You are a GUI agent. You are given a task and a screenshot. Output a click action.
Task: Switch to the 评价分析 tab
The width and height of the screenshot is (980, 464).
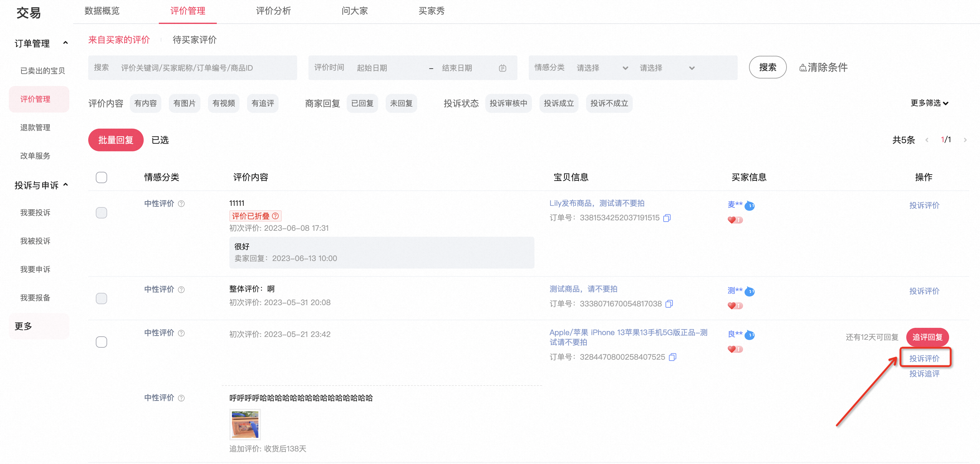pyautogui.click(x=273, y=11)
